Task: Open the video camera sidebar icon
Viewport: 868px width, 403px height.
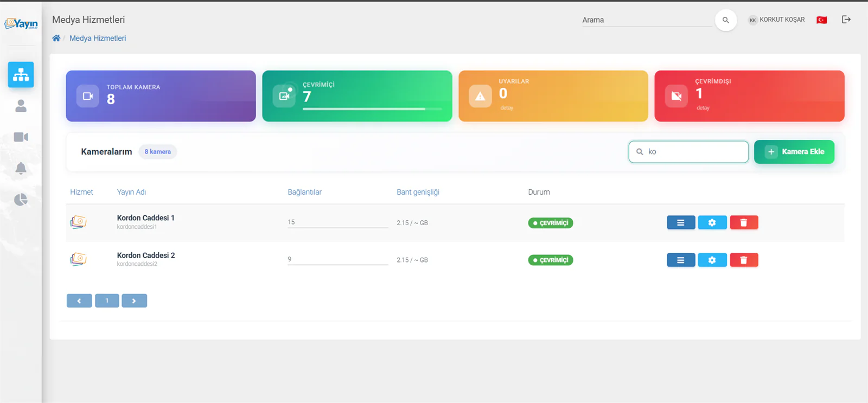Action: [x=21, y=137]
